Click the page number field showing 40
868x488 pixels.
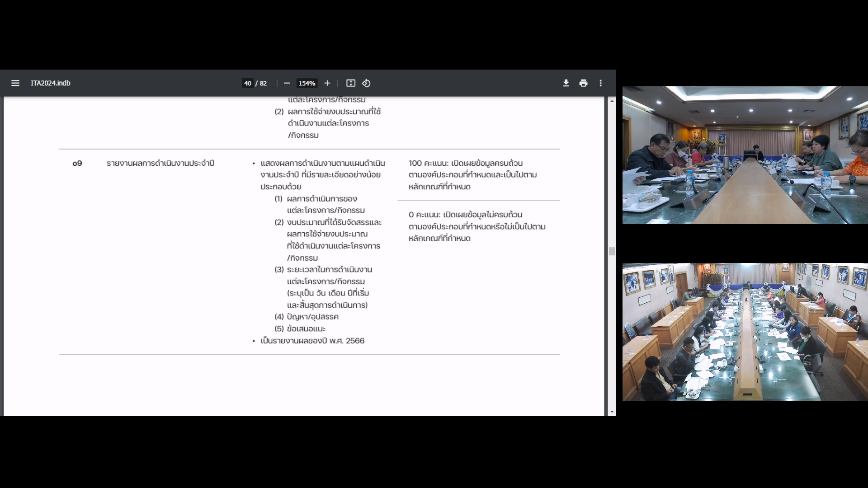248,83
